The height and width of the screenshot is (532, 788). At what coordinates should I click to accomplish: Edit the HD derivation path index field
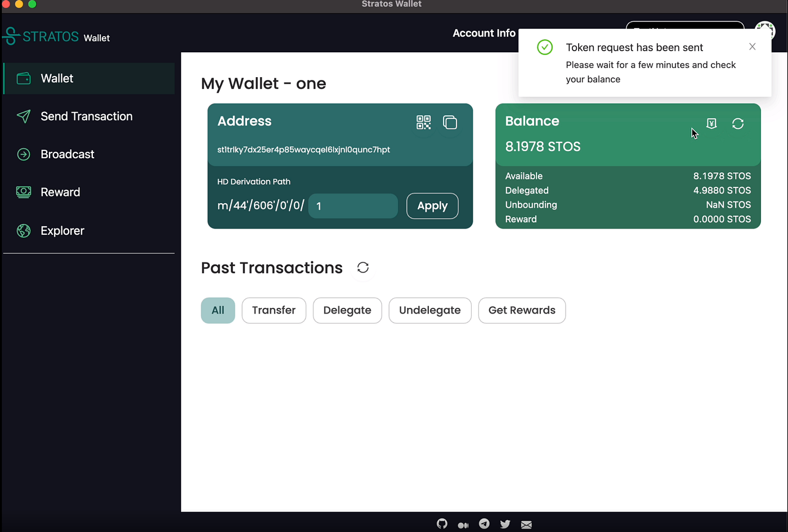coord(353,206)
